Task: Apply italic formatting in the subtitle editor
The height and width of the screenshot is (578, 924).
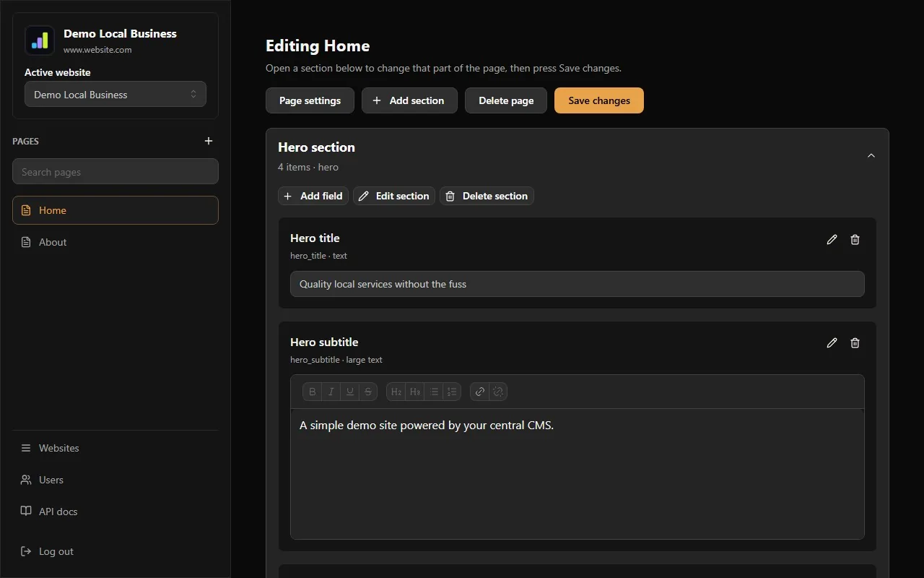Action: (331, 392)
